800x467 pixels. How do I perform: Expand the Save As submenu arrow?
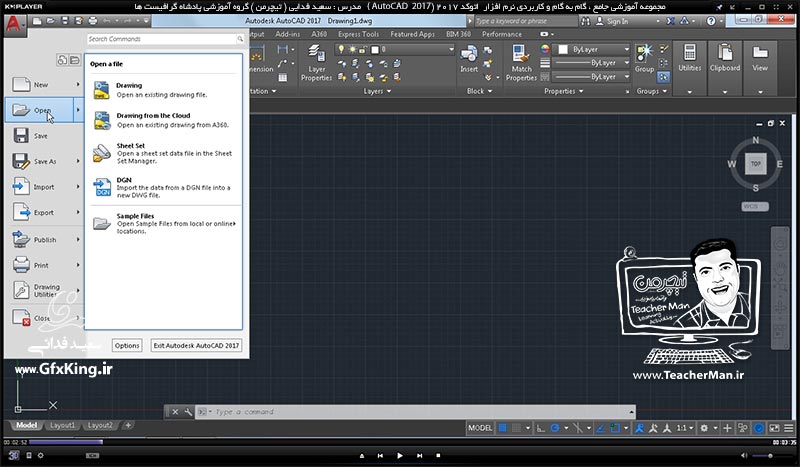point(78,161)
